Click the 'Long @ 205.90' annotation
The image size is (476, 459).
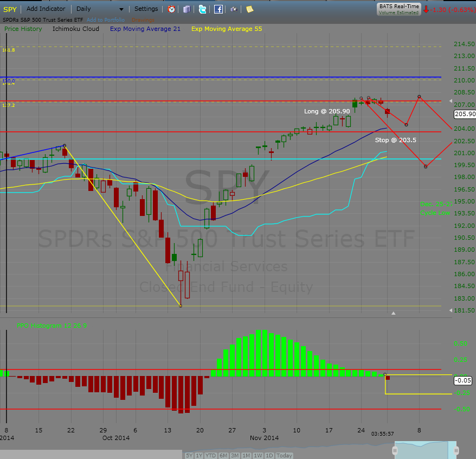click(327, 111)
